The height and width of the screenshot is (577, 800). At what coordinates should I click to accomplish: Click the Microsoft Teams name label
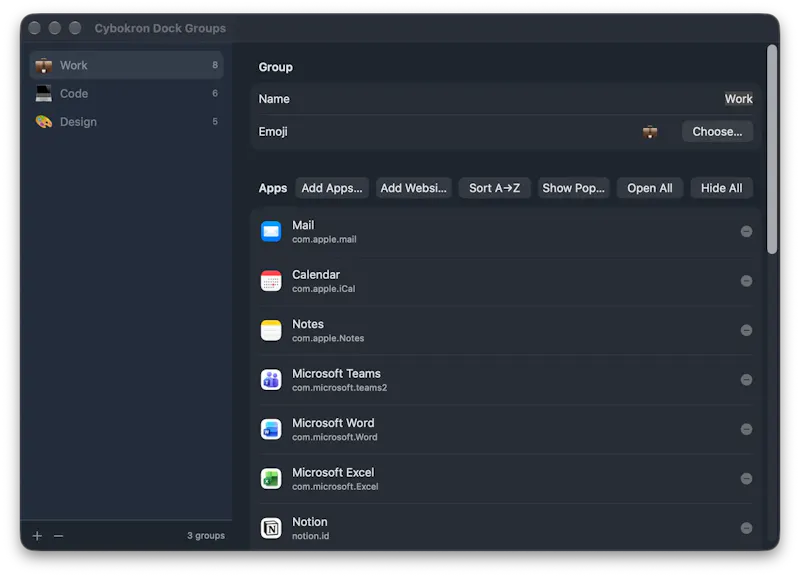(336, 374)
